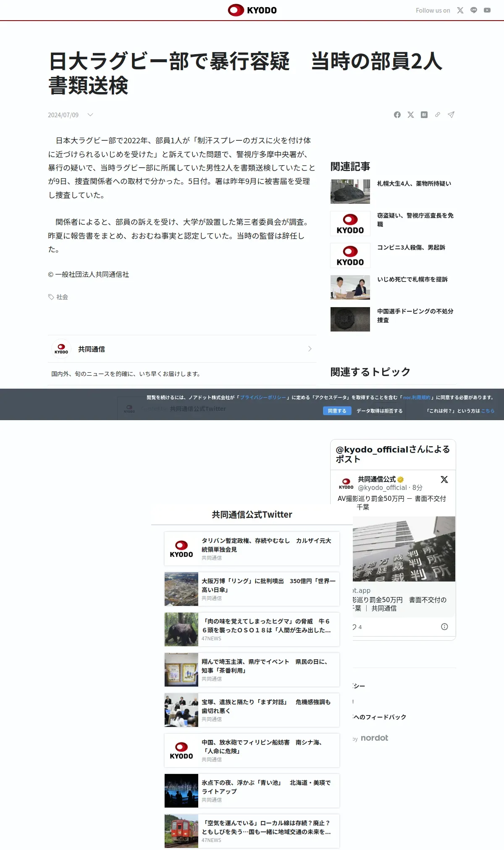Click the 宝塚 press conference thumbnail
504x850 pixels.
click(x=181, y=710)
